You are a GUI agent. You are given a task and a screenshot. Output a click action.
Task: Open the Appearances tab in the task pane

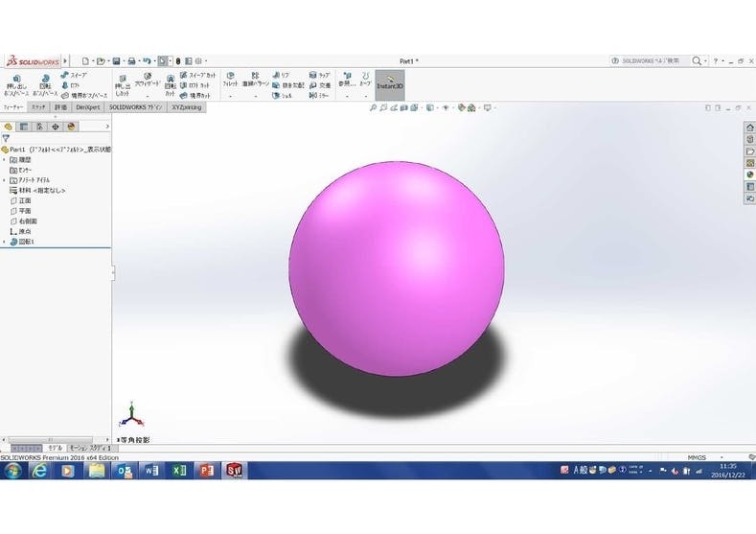click(x=749, y=174)
